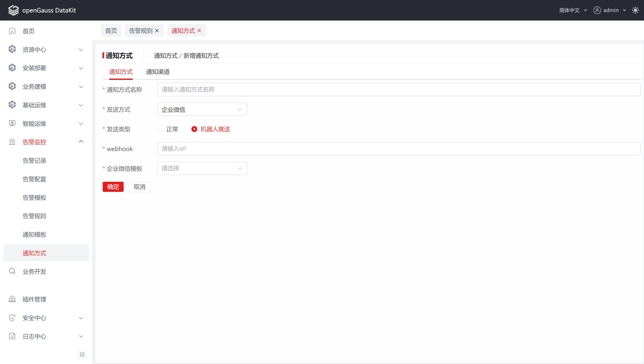This screenshot has width=644, height=364.
Task: Click the 取消 button
Action: coord(140,187)
